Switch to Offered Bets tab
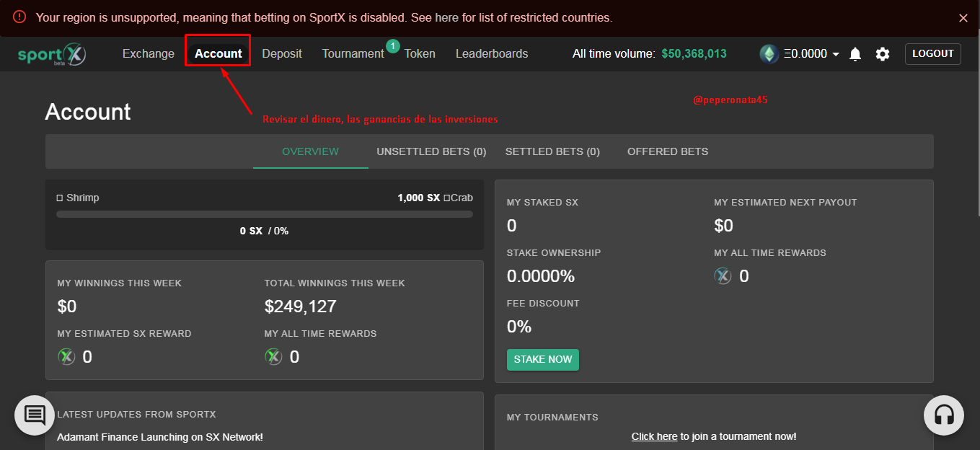The width and height of the screenshot is (980, 450). tap(668, 151)
